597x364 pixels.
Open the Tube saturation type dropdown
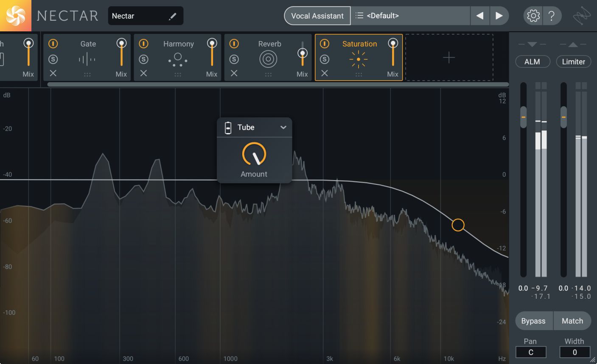click(x=255, y=127)
